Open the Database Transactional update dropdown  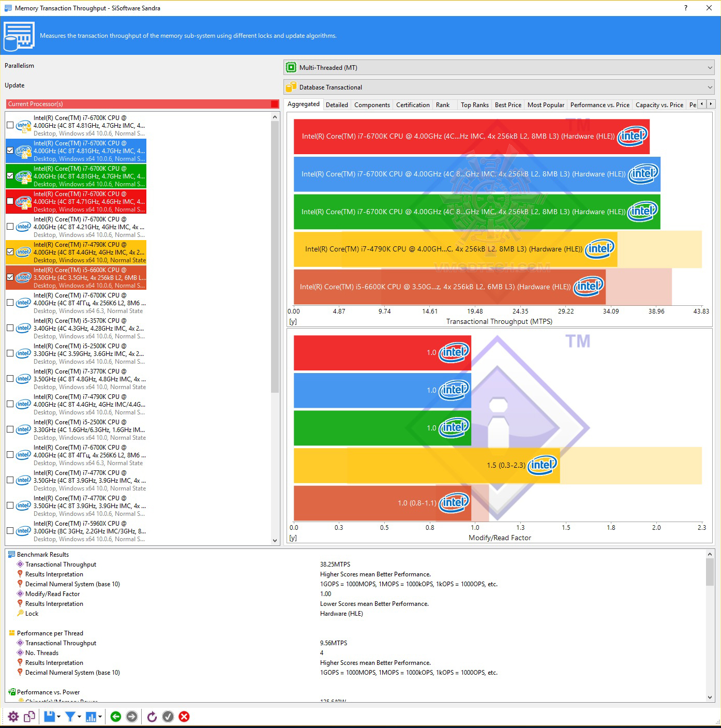(499, 87)
